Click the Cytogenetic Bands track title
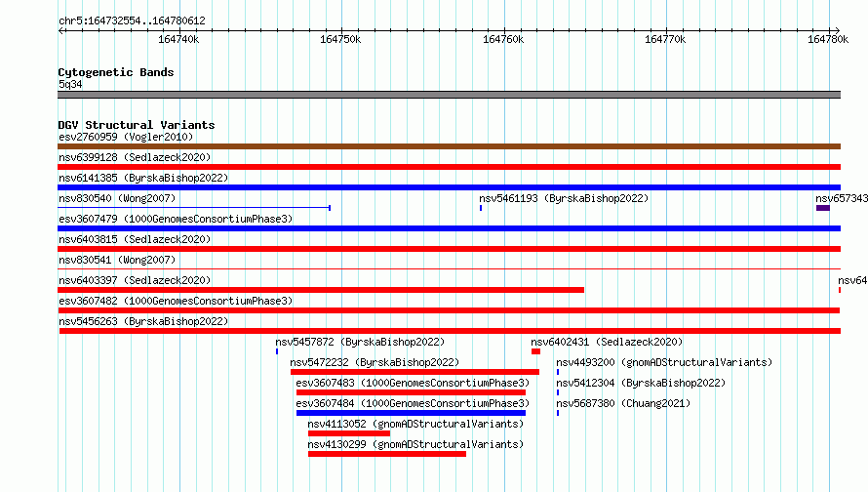The height and width of the screenshot is (492, 868). [116, 72]
